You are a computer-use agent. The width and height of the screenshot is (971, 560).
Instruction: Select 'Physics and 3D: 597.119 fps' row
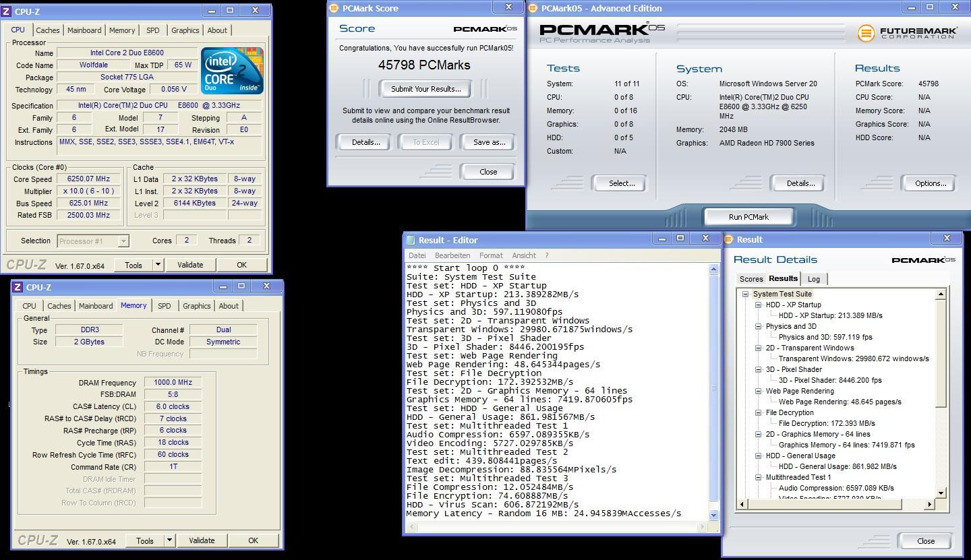coord(825,337)
